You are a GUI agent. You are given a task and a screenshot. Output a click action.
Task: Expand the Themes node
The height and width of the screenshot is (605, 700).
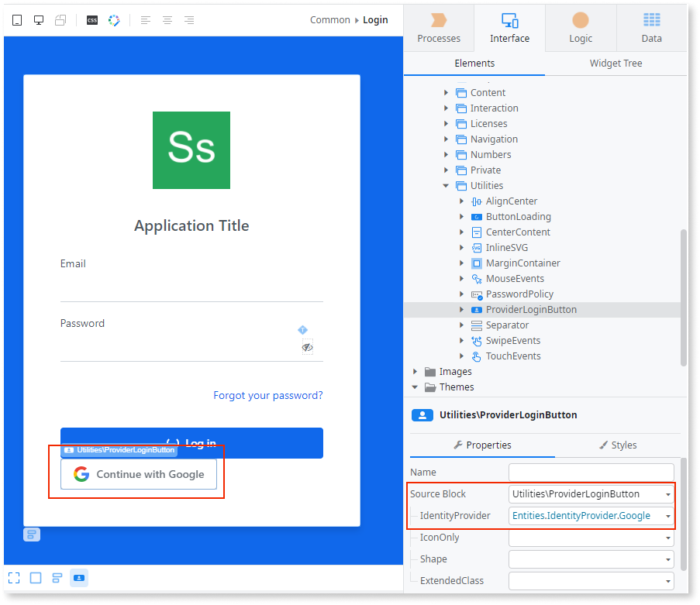click(x=416, y=387)
